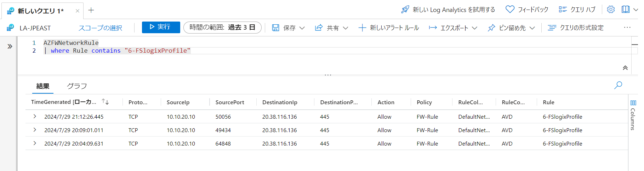Open the Query Hub
This screenshot has height=171, width=644.
[x=577, y=10]
